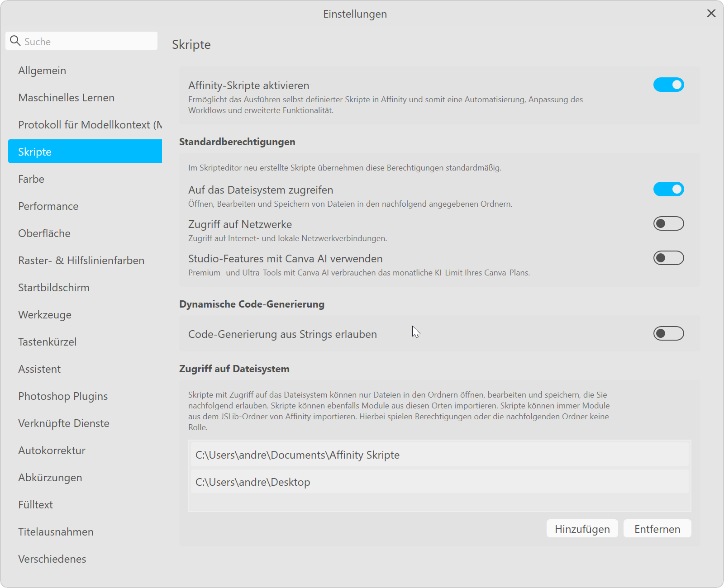Select the C:\Users\andre\Desktop path entry

pos(439,482)
